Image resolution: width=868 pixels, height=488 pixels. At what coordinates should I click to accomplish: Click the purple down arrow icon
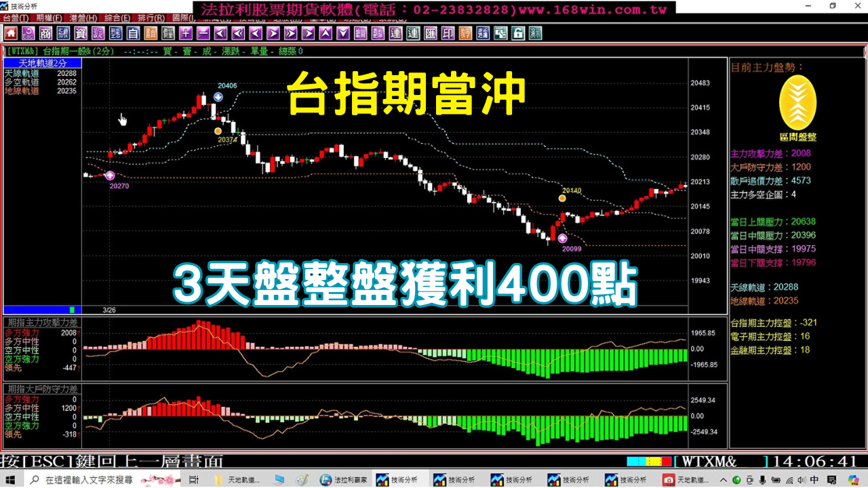(x=343, y=33)
